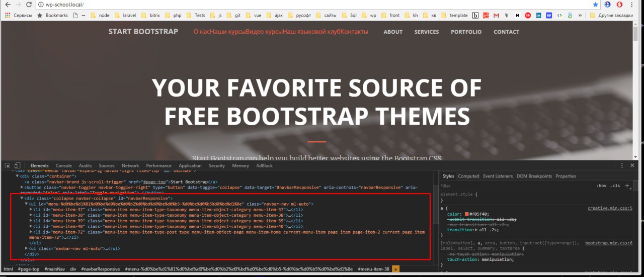Image resolution: width=644 pixels, height=277 pixels.
Task: Open the Opera extension icon in browser toolbar
Action: click(x=620, y=5)
